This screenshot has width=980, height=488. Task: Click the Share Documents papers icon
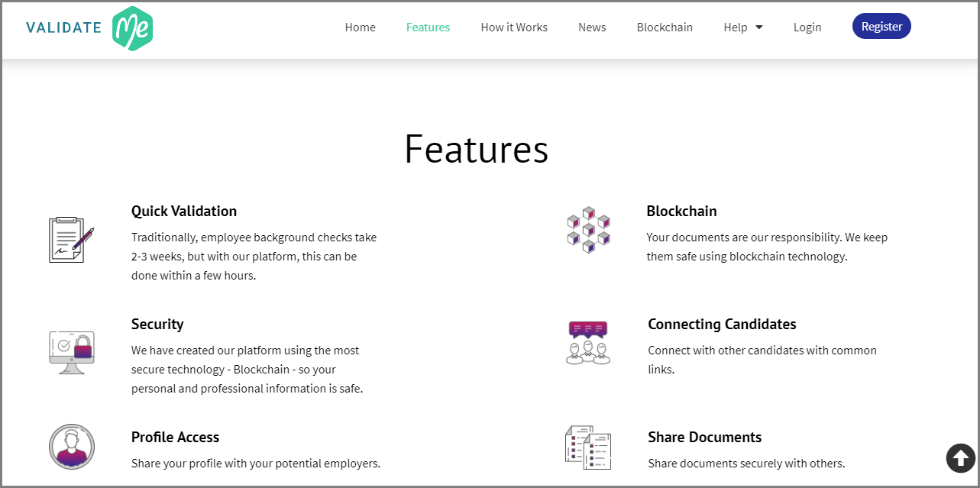click(588, 448)
